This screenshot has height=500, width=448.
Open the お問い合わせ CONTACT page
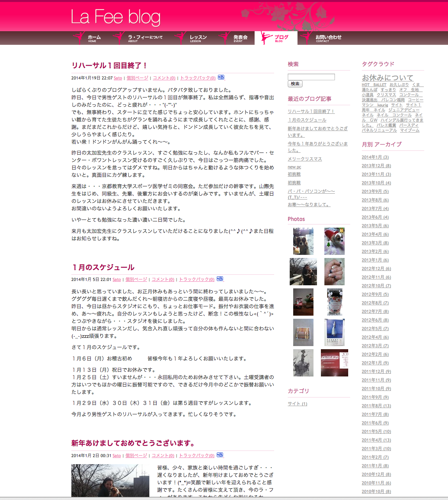click(x=328, y=38)
